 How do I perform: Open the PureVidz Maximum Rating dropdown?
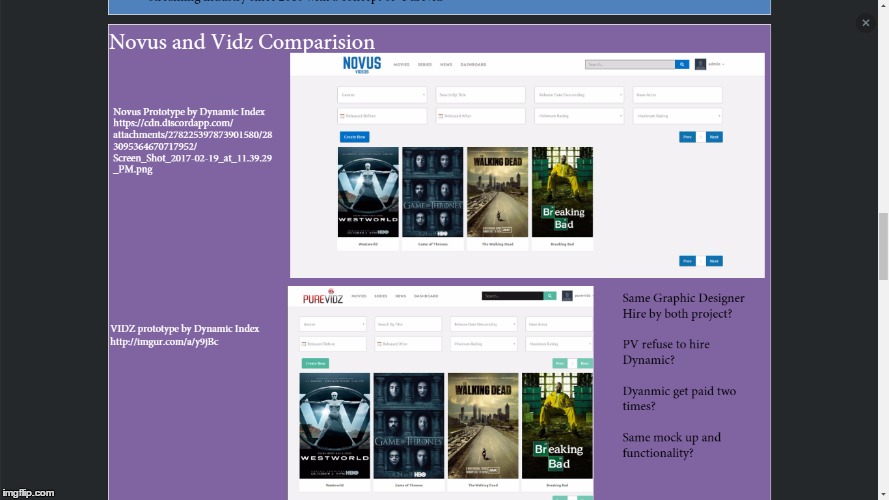pyautogui.click(x=559, y=344)
